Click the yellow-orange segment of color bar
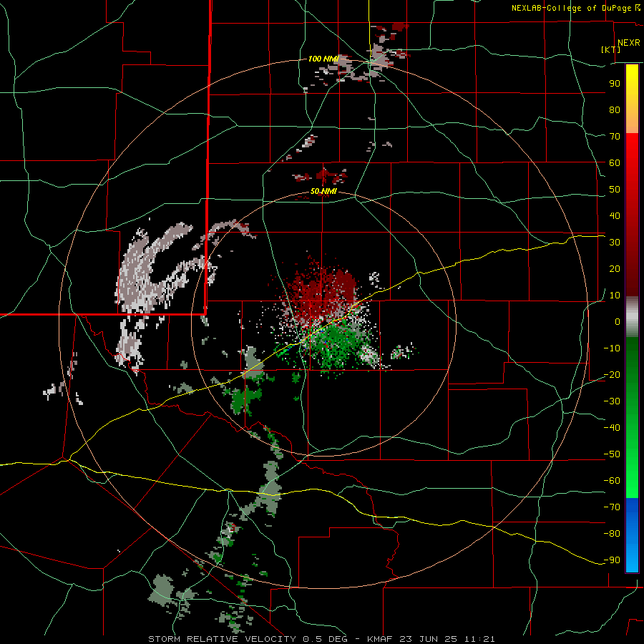The width and height of the screenshot is (644, 644). pyautogui.click(x=632, y=99)
